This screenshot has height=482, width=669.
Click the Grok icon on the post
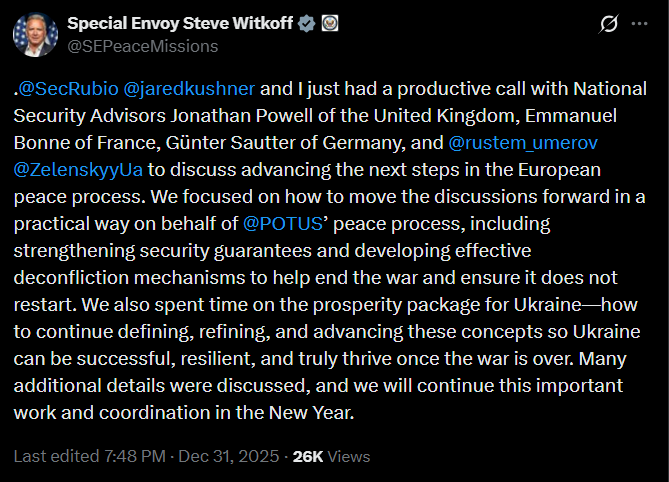coord(606,24)
